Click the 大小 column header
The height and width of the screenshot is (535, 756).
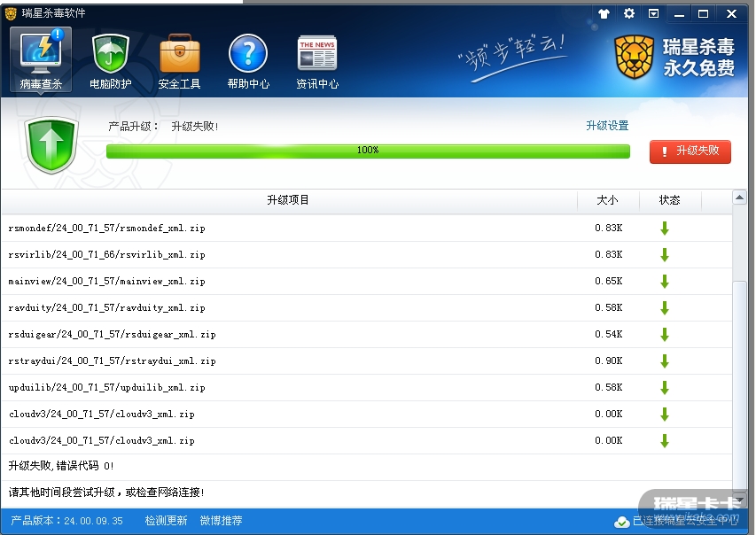pos(608,200)
